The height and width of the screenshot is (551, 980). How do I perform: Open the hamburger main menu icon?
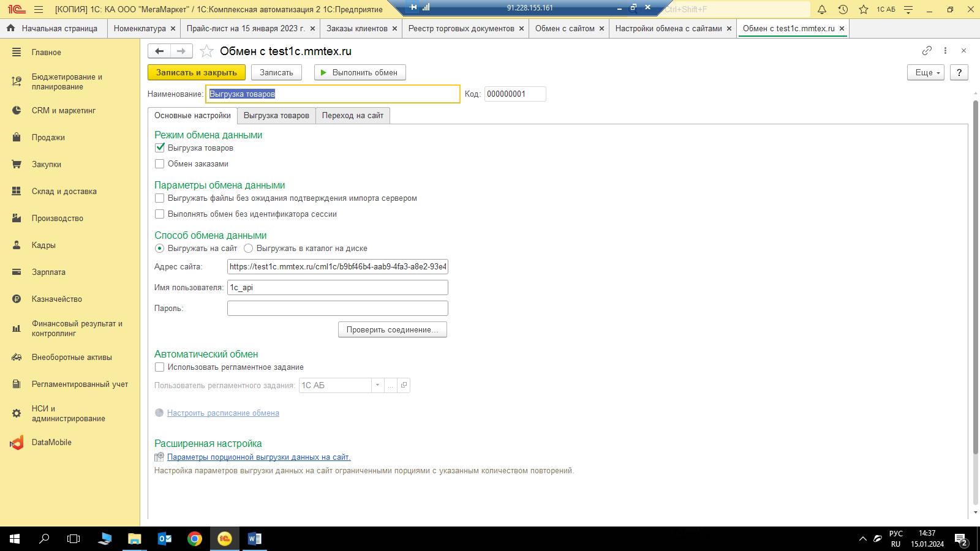tap(39, 9)
